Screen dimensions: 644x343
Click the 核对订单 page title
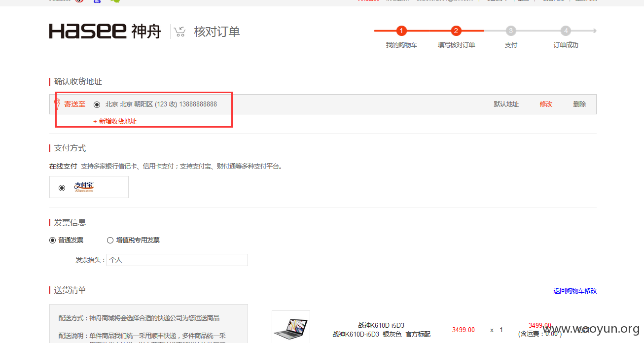click(217, 32)
